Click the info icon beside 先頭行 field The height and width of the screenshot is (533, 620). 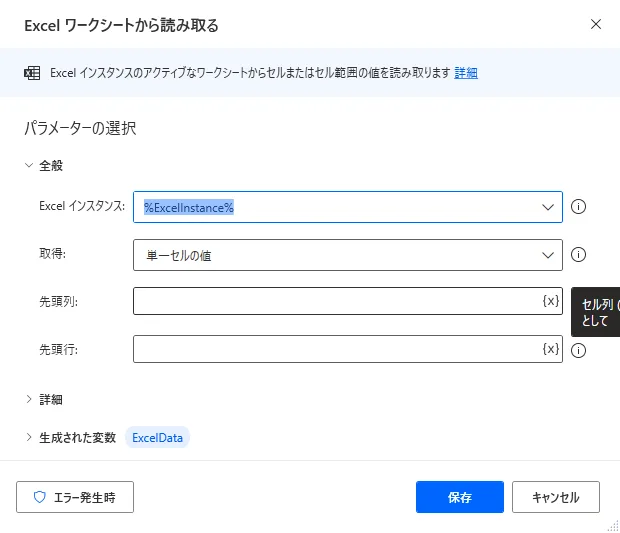(578, 350)
